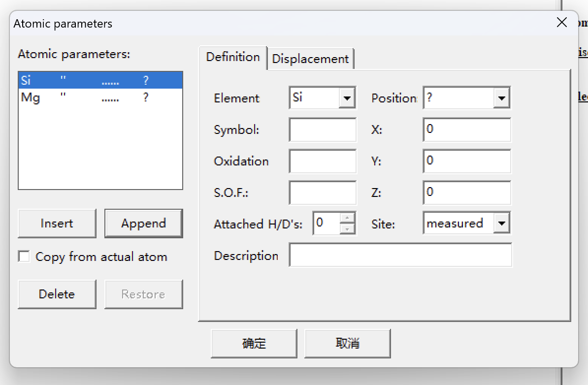Increase Attached H/D's with up arrow
This screenshot has height=385, width=588.
point(348,218)
